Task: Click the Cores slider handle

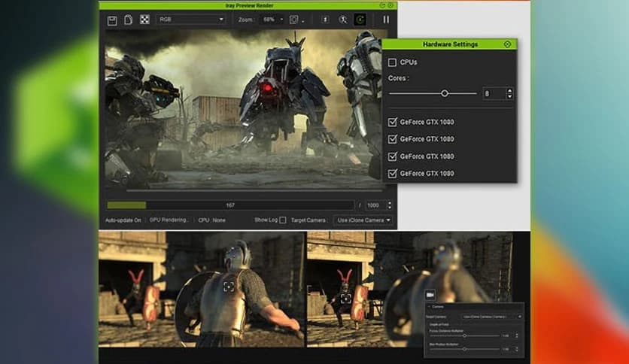Action: (445, 93)
